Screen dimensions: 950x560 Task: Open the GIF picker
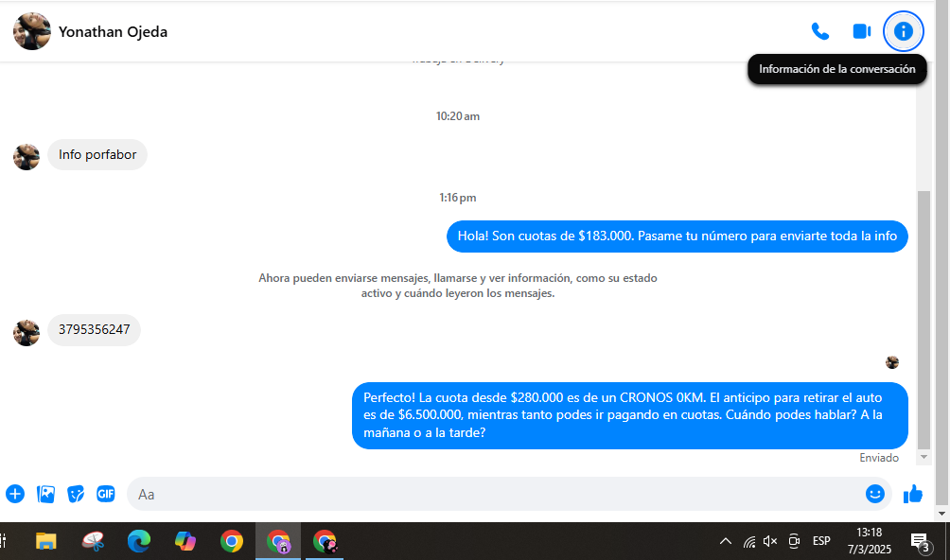click(x=105, y=494)
